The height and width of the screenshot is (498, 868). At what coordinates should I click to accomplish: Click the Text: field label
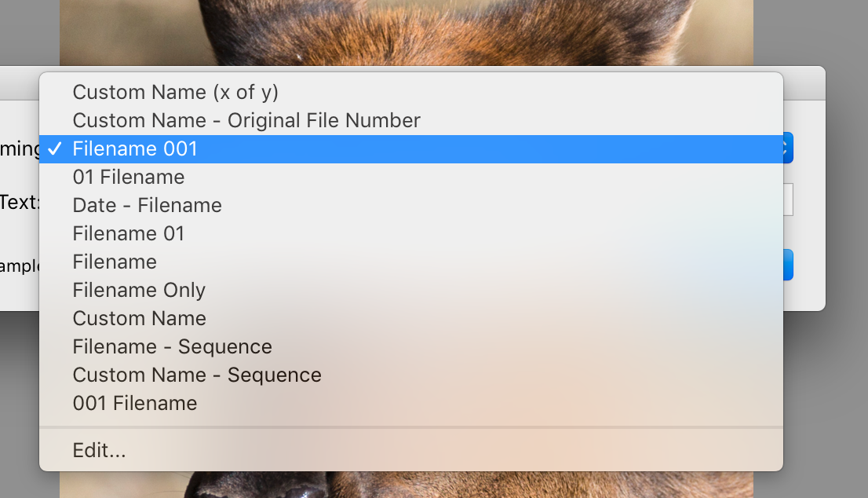[19, 202]
